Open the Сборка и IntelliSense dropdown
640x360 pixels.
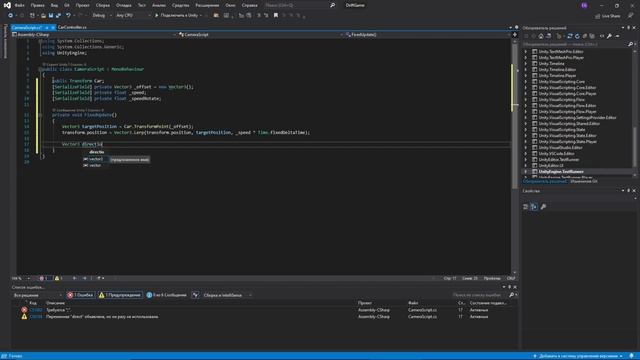pyautogui.click(x=227, y=295)
